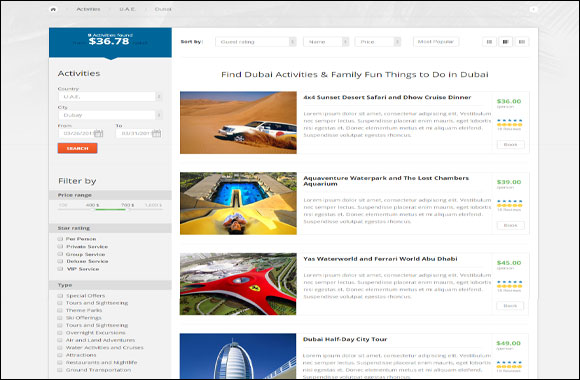
Task: Click star rating of Desert Safari listing
Action: click(x=509, y=123)
